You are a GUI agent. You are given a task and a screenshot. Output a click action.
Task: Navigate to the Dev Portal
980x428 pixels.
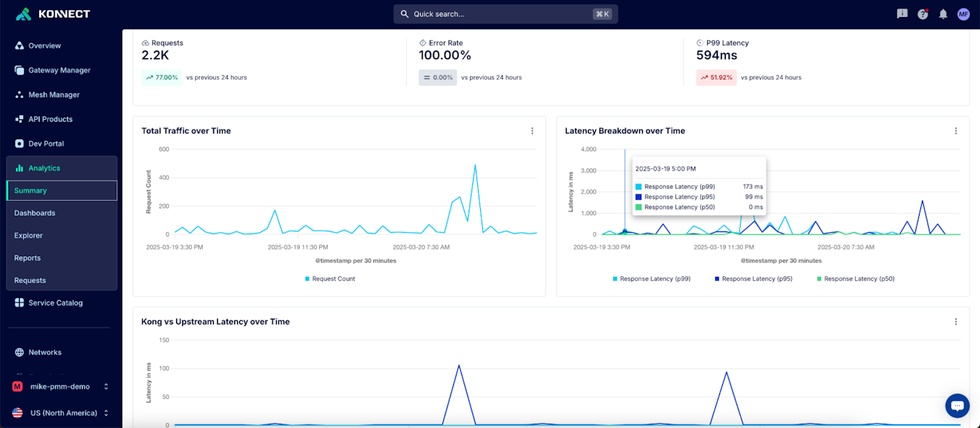(48, 143)
